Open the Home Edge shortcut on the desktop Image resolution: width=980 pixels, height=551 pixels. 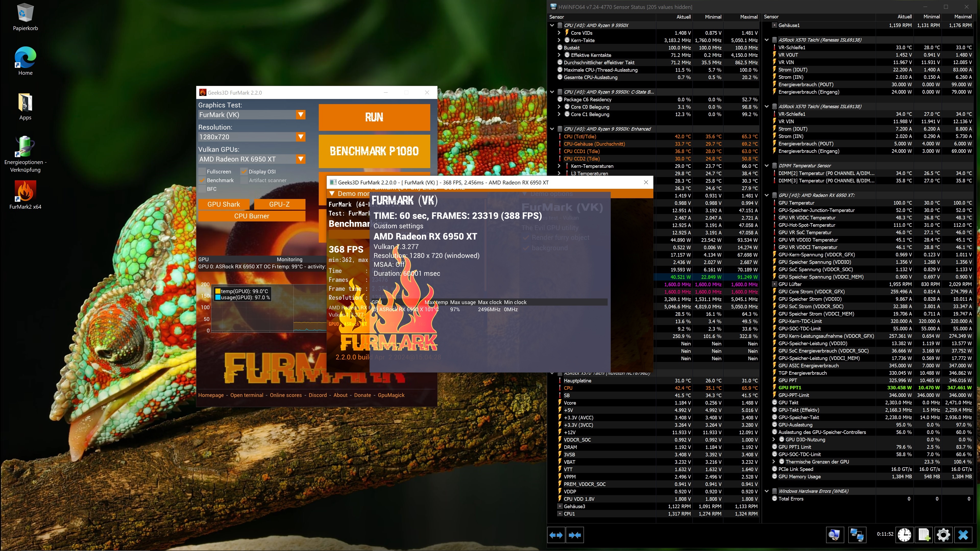[x=26, y=61]
